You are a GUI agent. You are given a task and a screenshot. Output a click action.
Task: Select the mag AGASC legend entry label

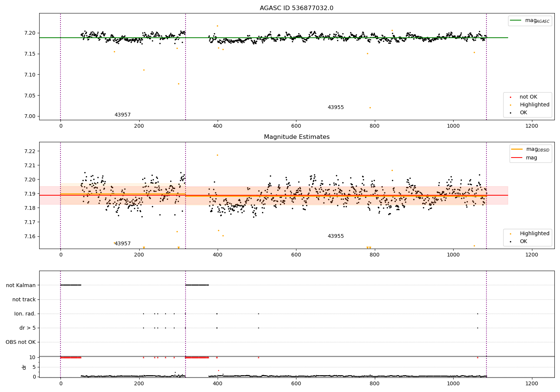[x=537, y=21]
